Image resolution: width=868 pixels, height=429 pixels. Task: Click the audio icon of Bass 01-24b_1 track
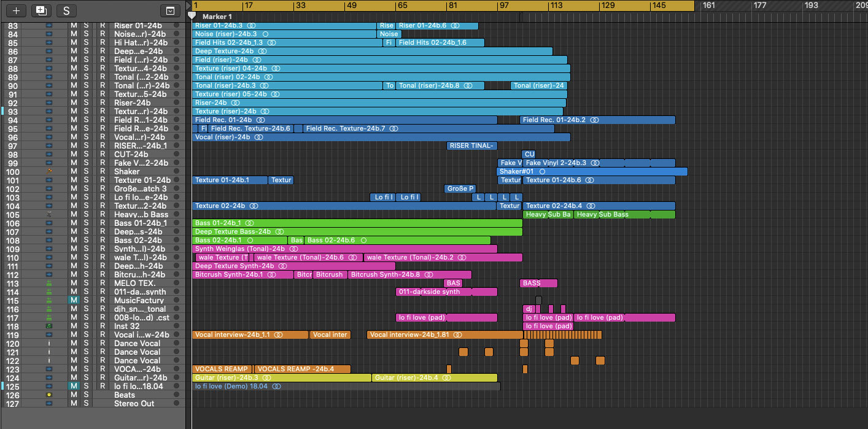[x=49, y=223]
